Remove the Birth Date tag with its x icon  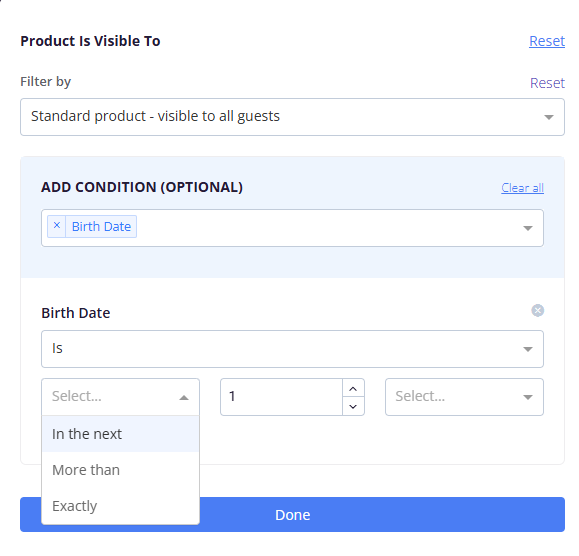point(56,226)
